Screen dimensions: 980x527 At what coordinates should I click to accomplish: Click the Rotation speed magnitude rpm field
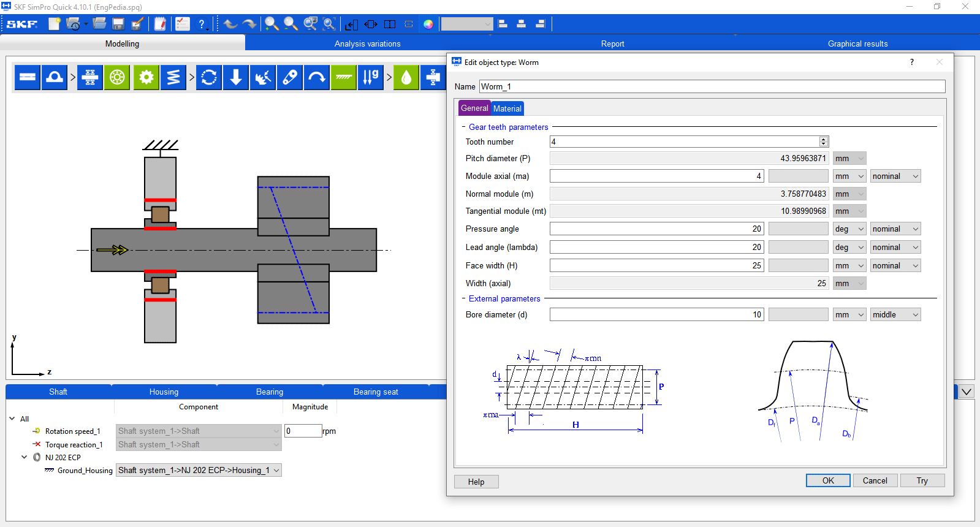pyautogui.click(x=303, y=431)
